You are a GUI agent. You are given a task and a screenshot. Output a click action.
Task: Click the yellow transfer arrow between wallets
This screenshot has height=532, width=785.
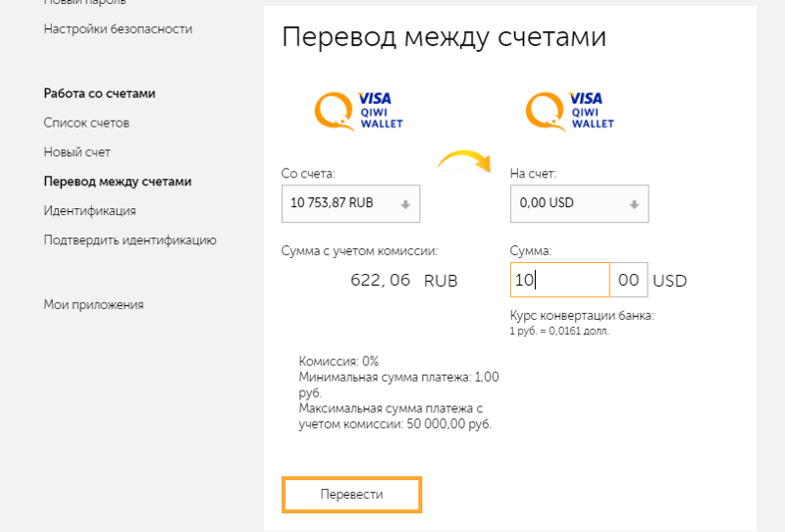click(x=464, y=160)
